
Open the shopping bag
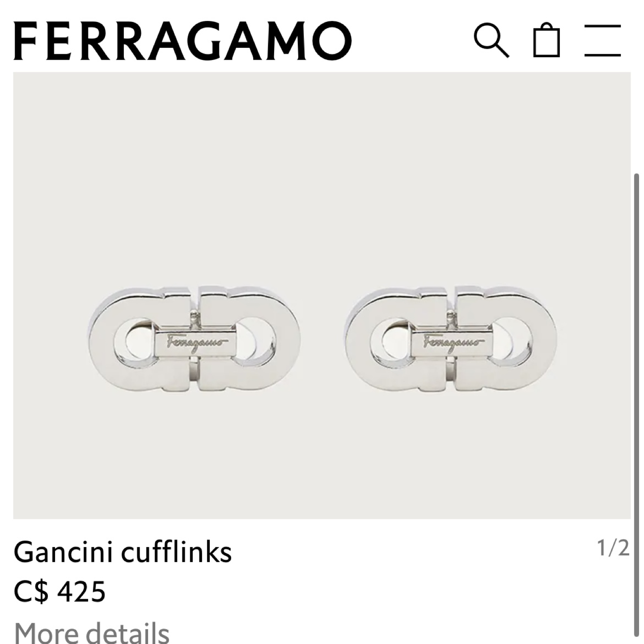point(547,40)
